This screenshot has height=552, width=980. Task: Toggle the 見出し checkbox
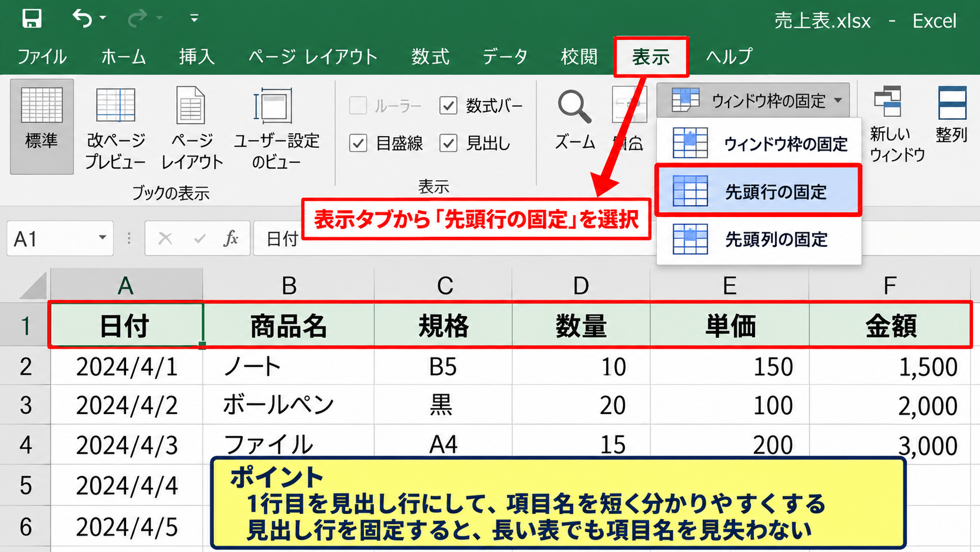[x=448, y=143]
